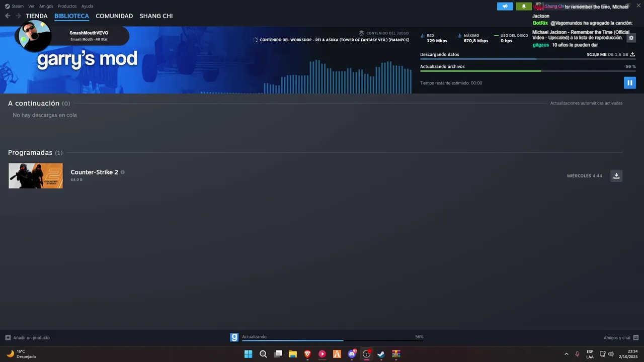The height and width of the screenshot is (362, 644).
Task: Click the Añadir un producto plus icon
Action: (x=8, y=337)
